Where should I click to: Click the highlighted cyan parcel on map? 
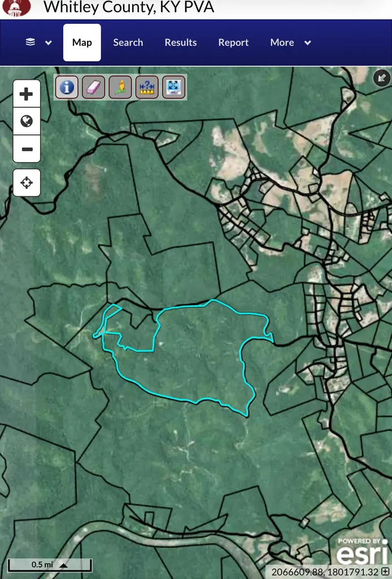pos(199,355)
